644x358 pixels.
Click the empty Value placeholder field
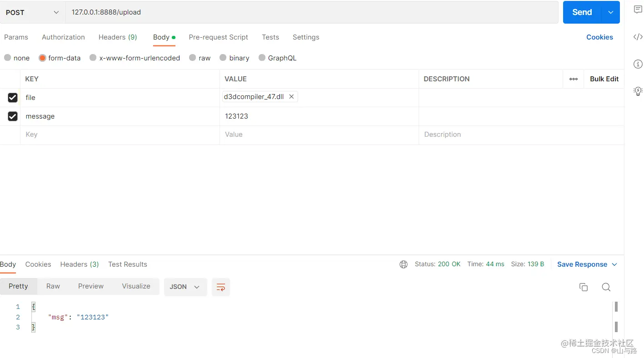click(319, 135)
